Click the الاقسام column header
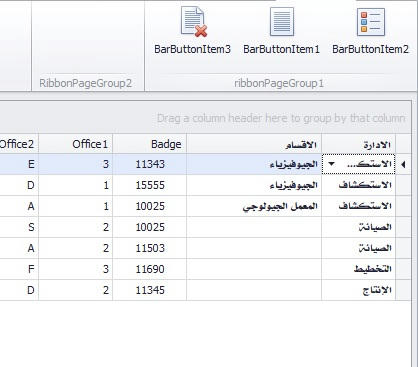The height and width of the screenshot is (367, 418). click(254, 144)
